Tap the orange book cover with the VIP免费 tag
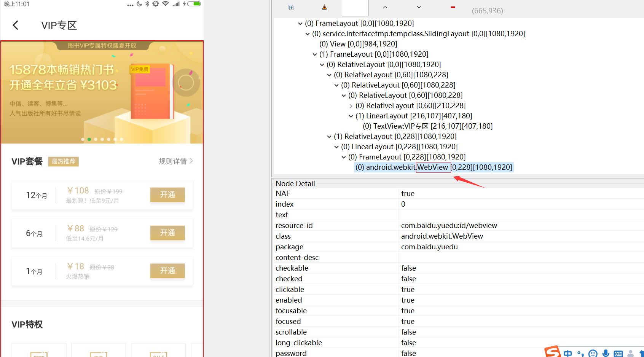The height and width of the screenshot is (357, 644). tap(152, 91)
